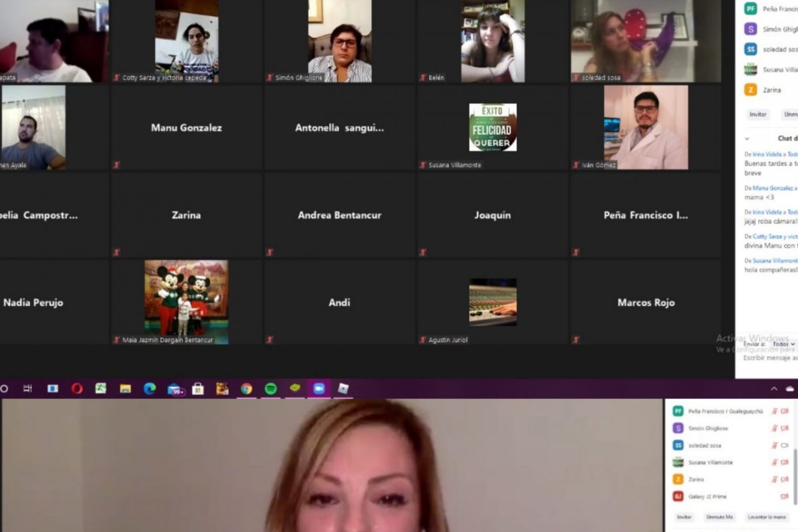The image size is (798, 532).
Task: Launch Spotify from the taskbar
Action: click(271, 388)
